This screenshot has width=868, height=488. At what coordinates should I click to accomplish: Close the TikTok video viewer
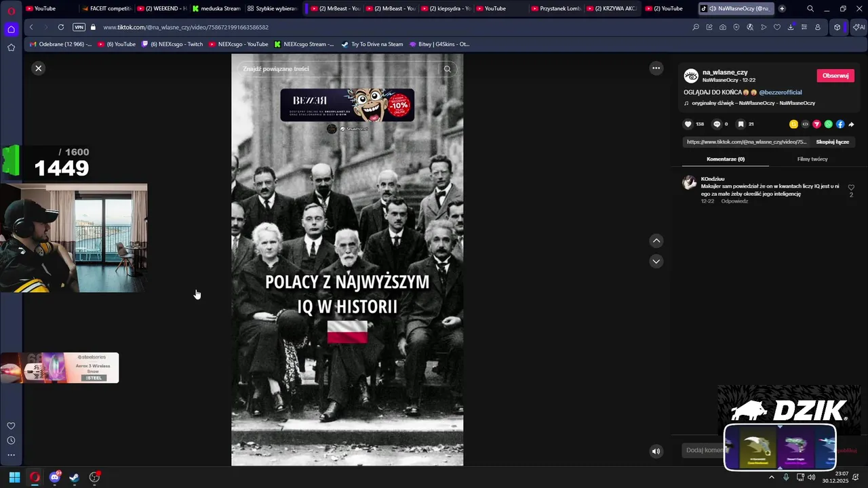(39, 68)
